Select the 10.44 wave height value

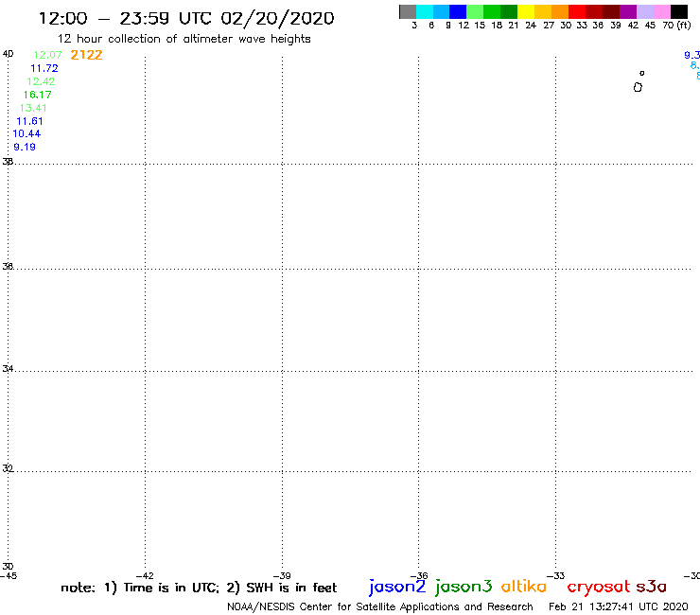[x=26, y=133]
